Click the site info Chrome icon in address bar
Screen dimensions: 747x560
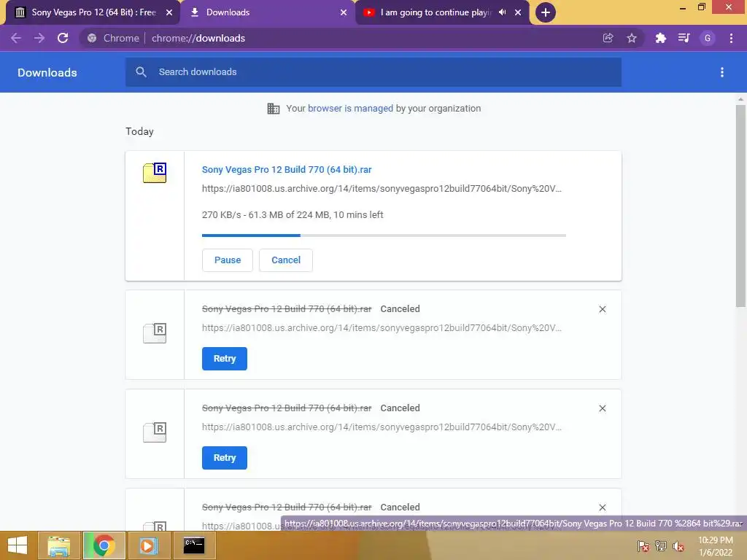click(92, 38)
